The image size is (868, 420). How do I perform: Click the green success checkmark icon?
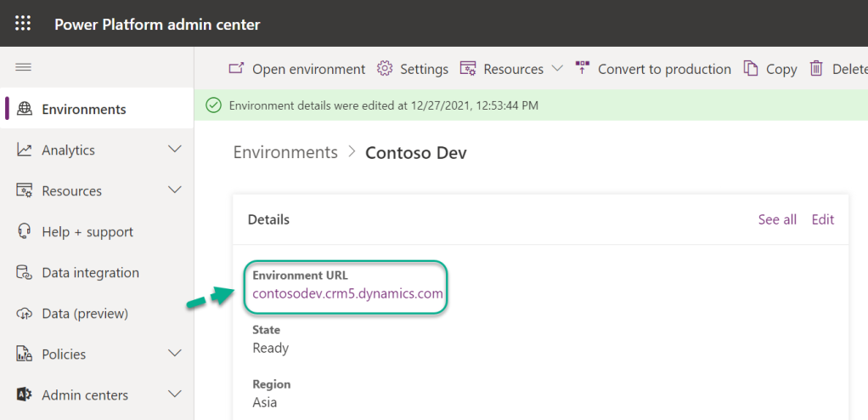click(x=213, y=105)
